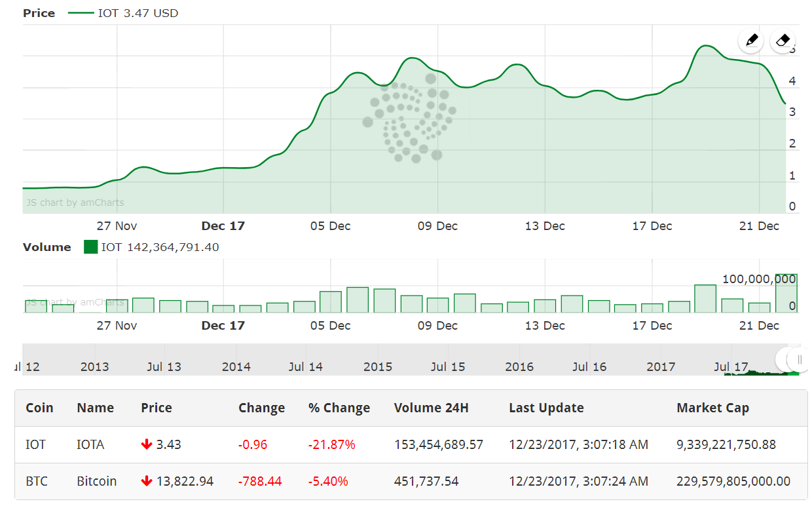
Task: Click the green IOT volume legend square
Action: click(91, 247)
